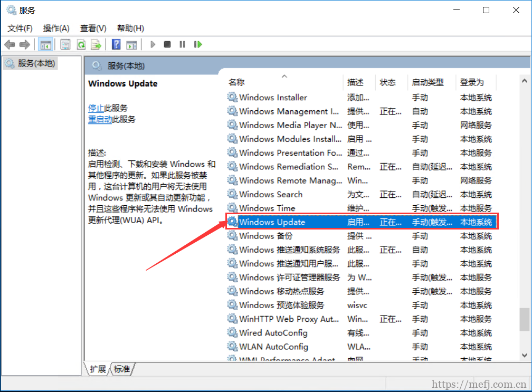Viewport: 532px width, 392px height.
Task: Open Help with the question mark icon
Action: point(116,44)
